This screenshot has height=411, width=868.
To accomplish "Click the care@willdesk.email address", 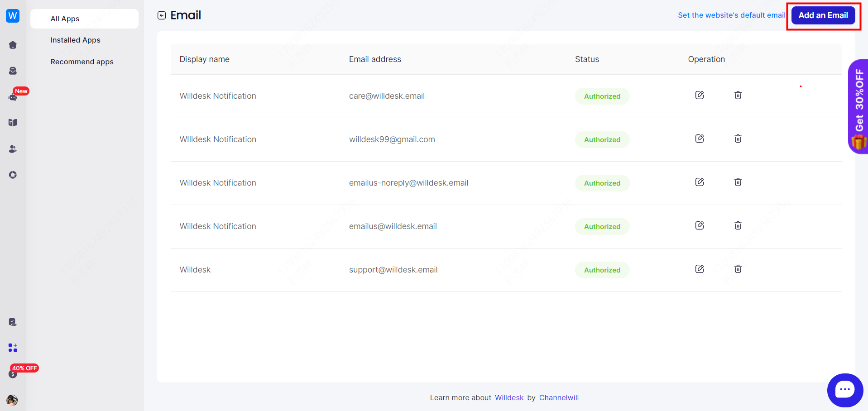I will [387, 96].
